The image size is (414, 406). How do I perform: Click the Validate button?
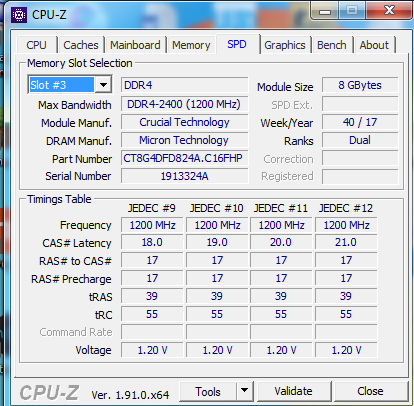293,391
